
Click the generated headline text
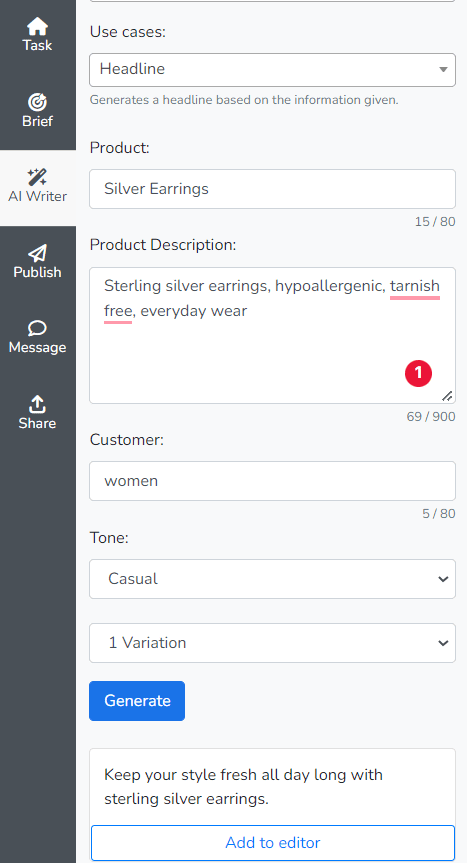[243, 786]
